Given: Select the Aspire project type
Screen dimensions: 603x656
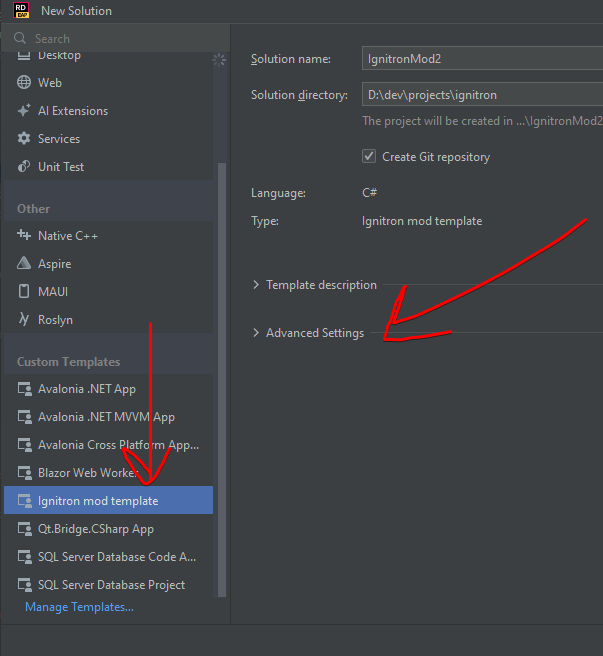Looking at the screenshot, I should [x=108, y=264].
